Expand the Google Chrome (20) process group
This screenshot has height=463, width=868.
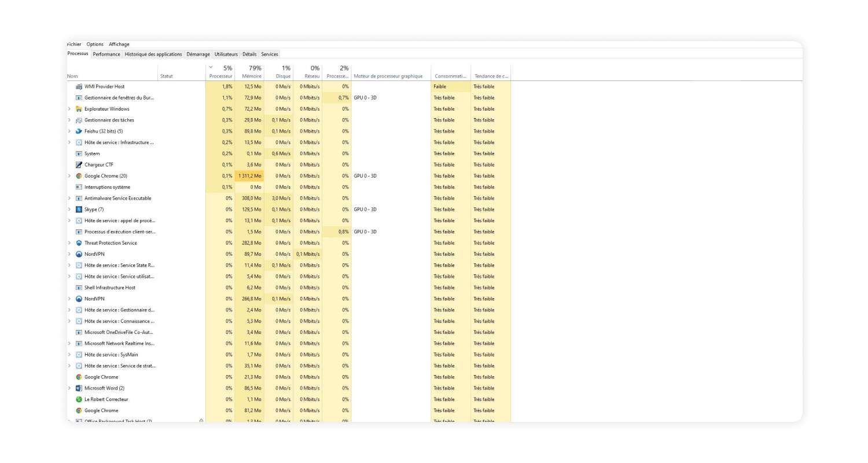click(69, 176)
